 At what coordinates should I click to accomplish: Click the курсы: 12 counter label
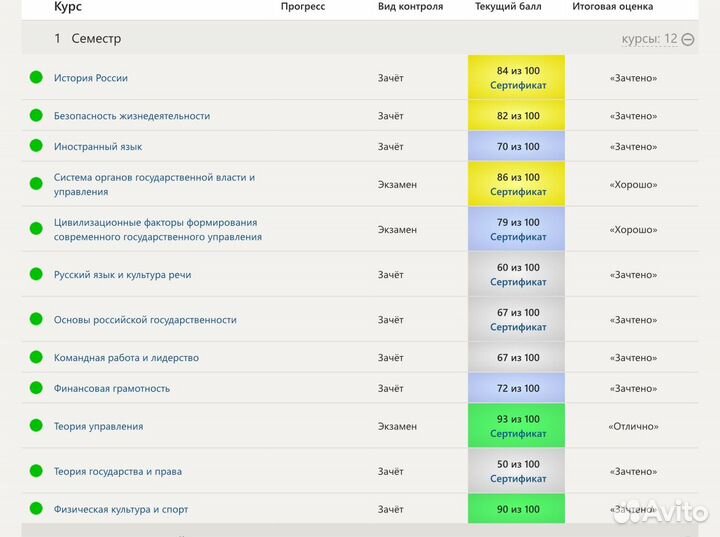[x=648, y=39]
